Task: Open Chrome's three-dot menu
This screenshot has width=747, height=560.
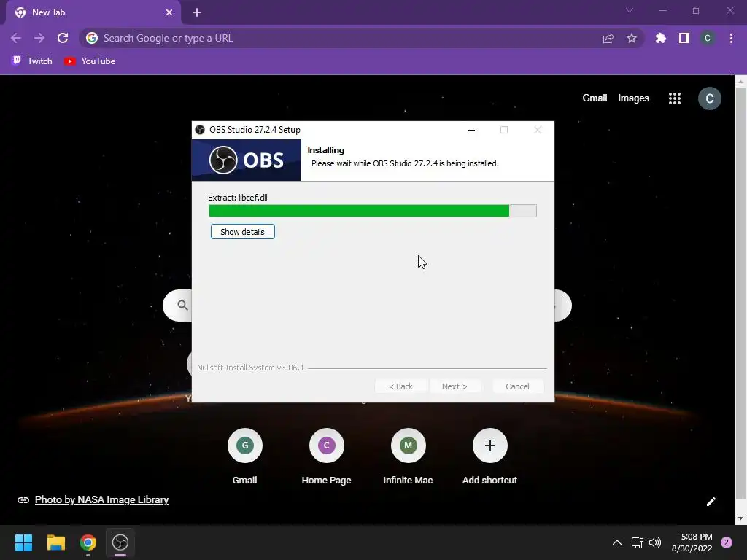Action: tap(731, 38)
